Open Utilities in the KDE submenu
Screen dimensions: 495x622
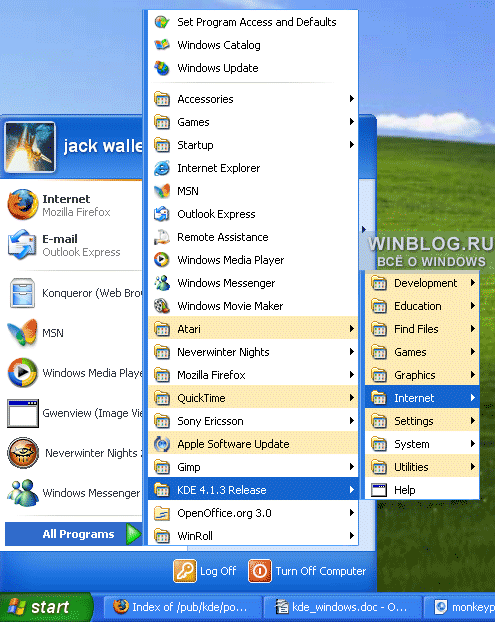(422, 467)
